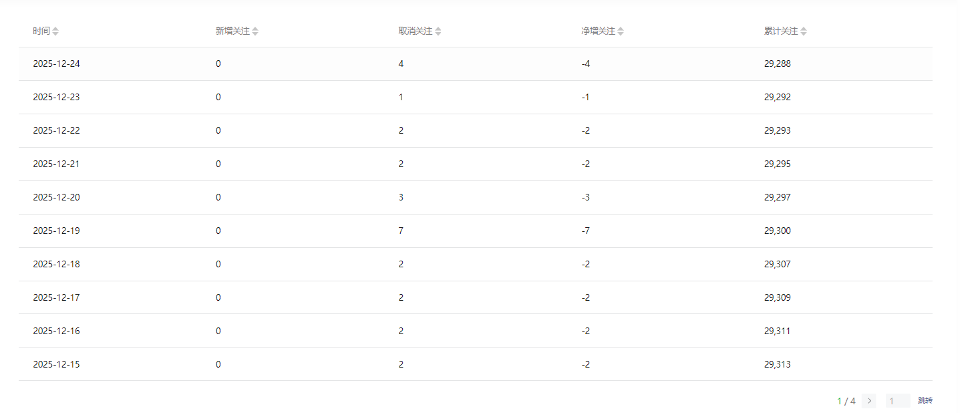Click the sort arrows beside 时间

(x=55, y=31)
